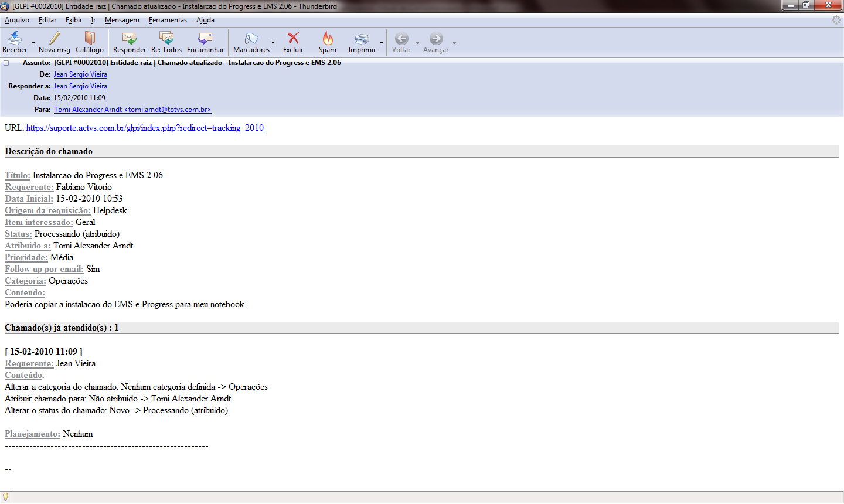This screenshot has height=504, width=844.
Task: Click recipient Tomi Alexander Arndt address
Action: (132, 110)
